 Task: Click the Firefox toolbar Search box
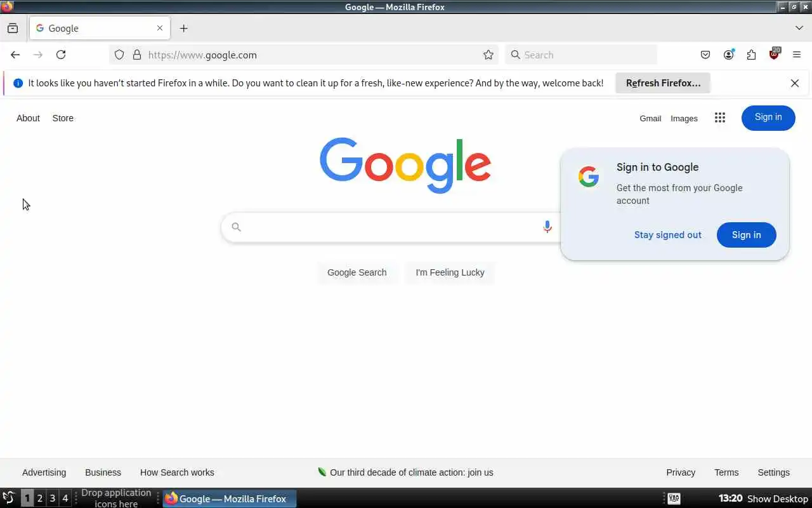(x=581, y=55)
